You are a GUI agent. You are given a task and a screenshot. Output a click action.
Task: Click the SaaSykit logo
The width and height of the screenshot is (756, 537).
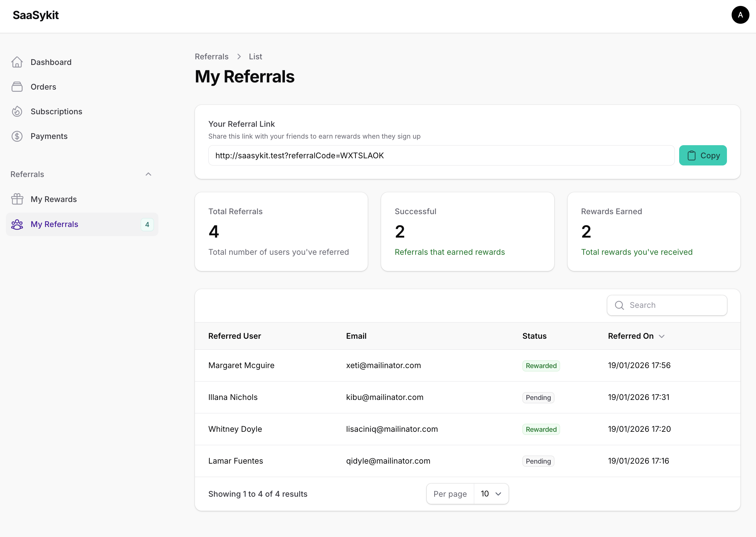pyautogui.click(x=36, y=15)
